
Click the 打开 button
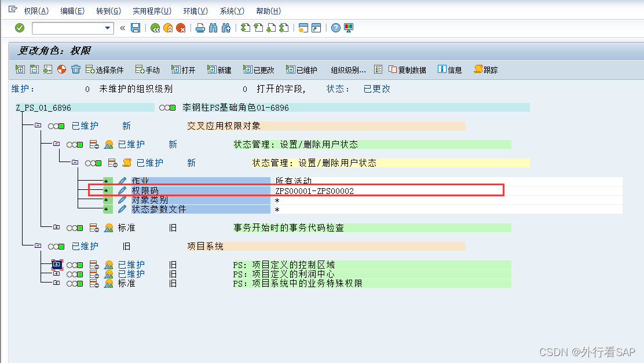[x=183, y=70]
